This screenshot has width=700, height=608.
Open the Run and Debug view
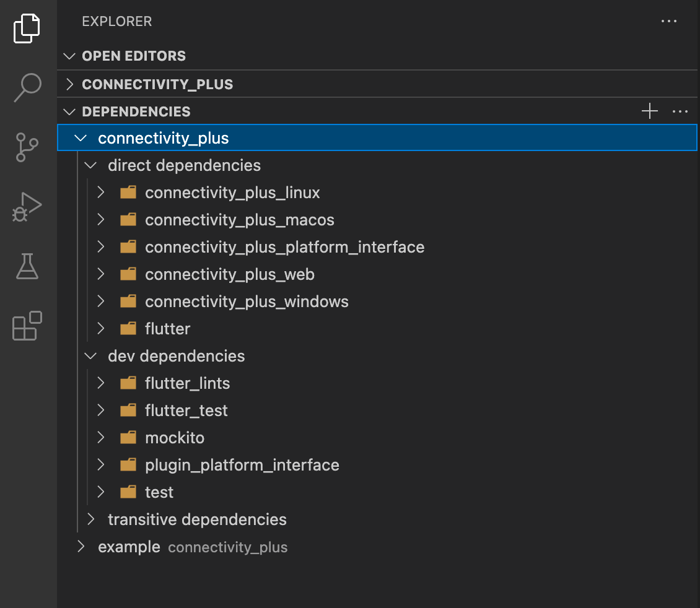pyautogui.click(x=27, y=207)
